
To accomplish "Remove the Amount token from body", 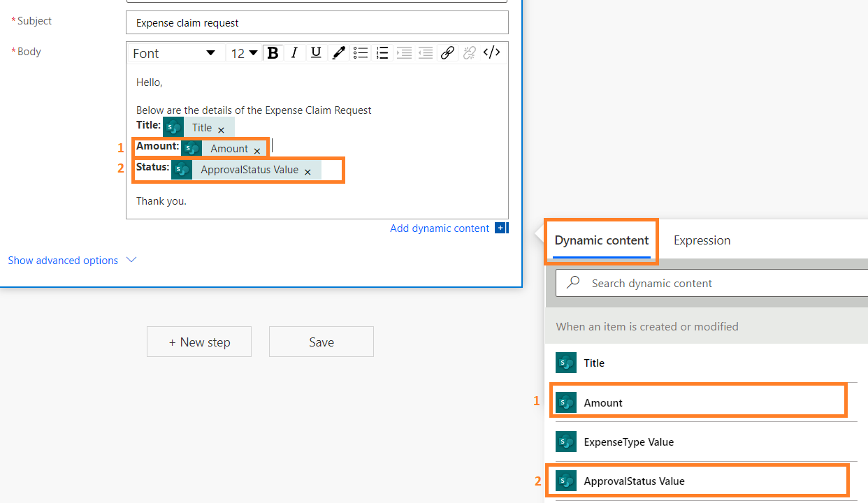I will (257, 150).
